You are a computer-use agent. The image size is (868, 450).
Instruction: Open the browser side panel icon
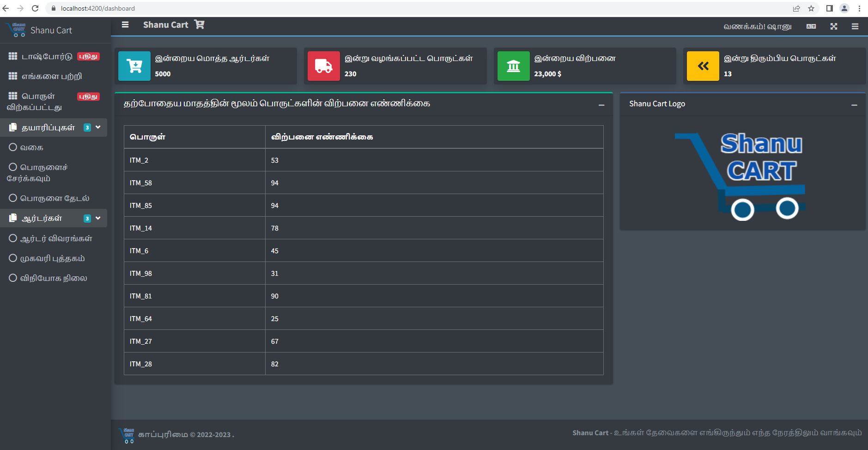(830, 8)
